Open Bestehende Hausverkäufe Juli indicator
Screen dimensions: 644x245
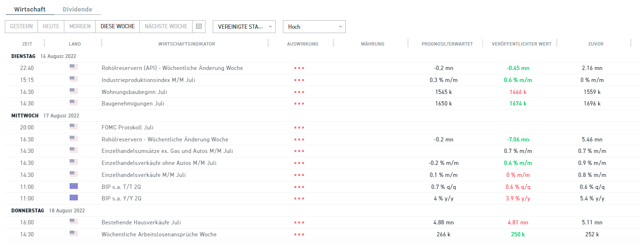point(141,222)
